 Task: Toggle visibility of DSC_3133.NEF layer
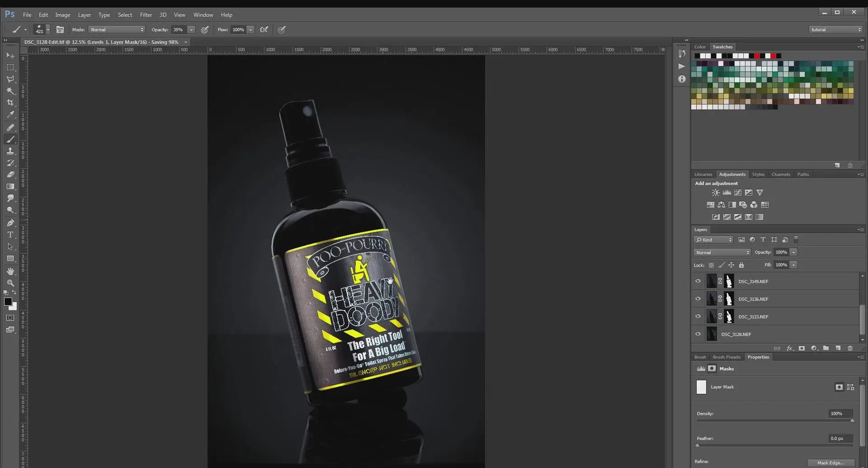point(698,317)
